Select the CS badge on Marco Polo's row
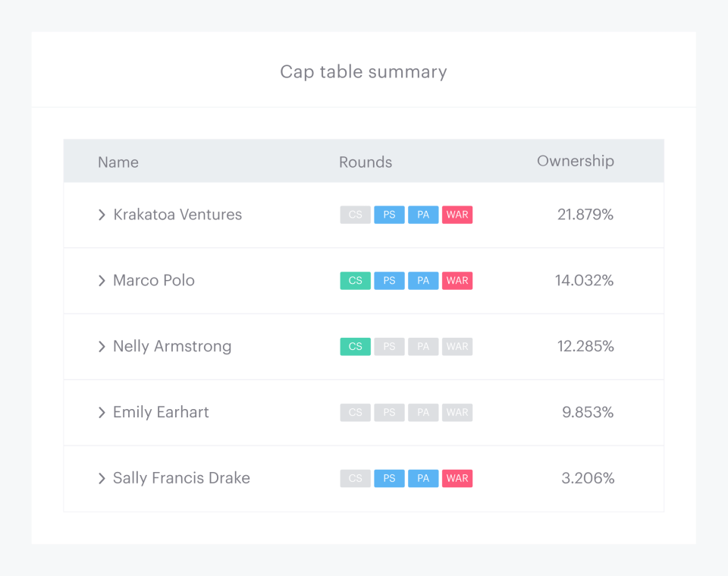The image size is (728, 576). click(355, 281)
